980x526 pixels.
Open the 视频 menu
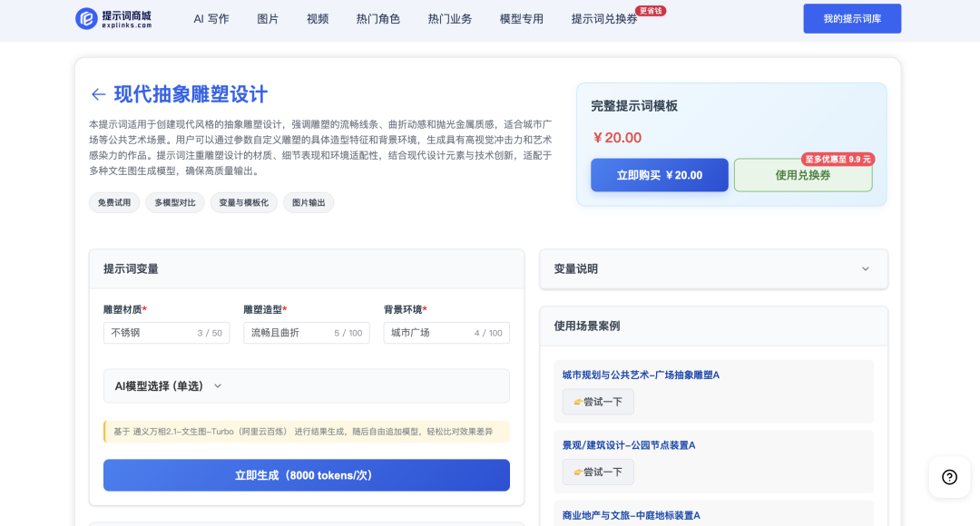click(318, 19)
